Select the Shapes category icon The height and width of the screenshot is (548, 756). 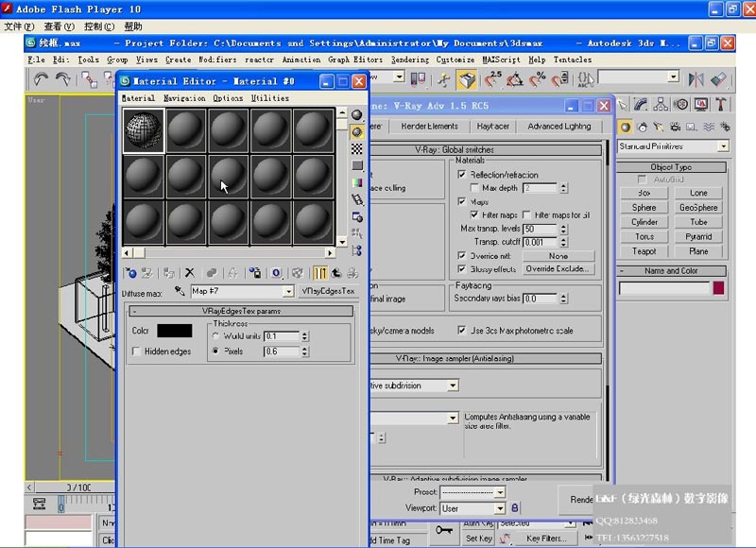[x=643, y=128]
